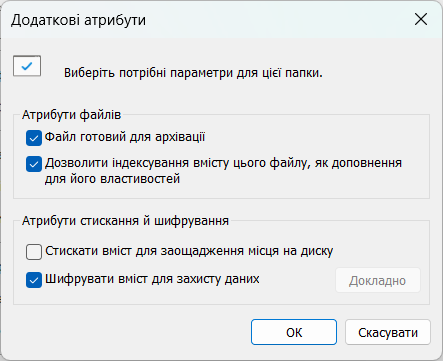
Task: Click the 'Дозволити індексування вмісту цього файлу' label
Action: [223, 163]
